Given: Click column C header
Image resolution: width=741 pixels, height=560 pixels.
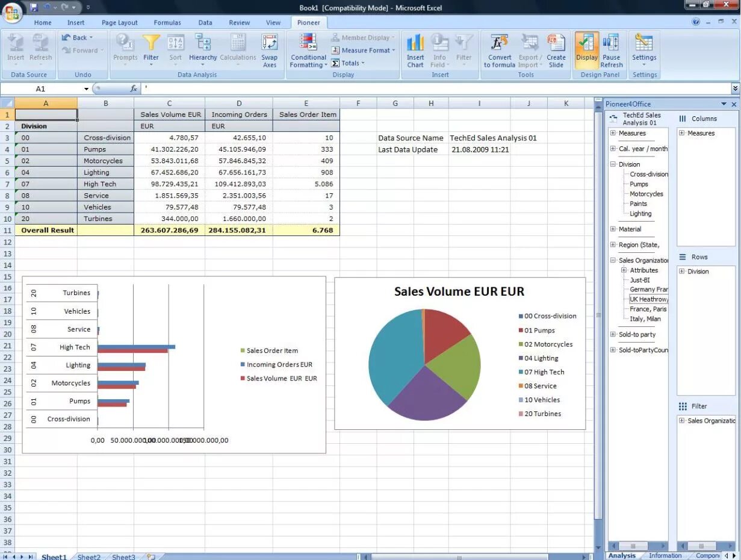Looking at the screenshot, I should 169,103.
